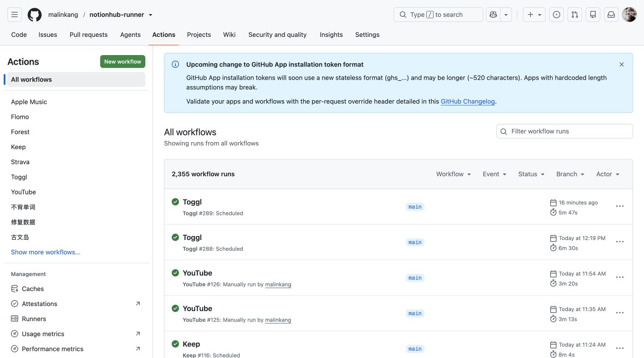Expand the Status filter dropdown

[x=532, y=174]
